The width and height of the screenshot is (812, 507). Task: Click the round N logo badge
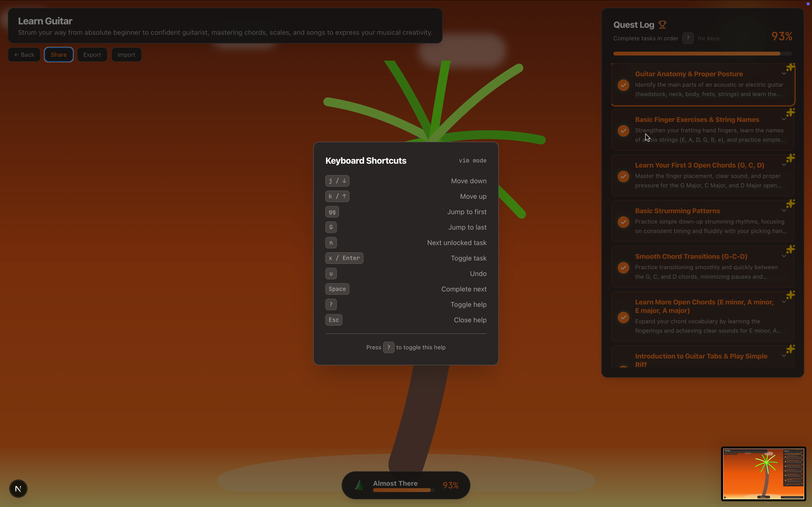pos(18,489)
